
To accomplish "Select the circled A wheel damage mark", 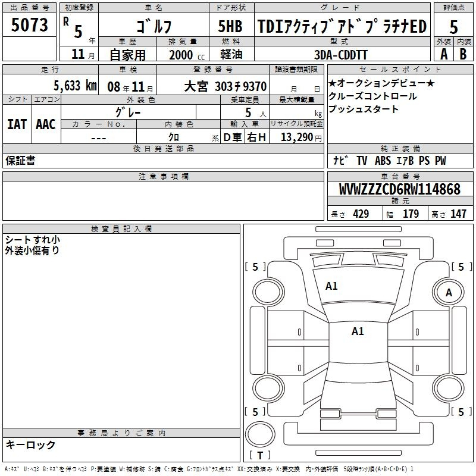I will coord(449,292).
